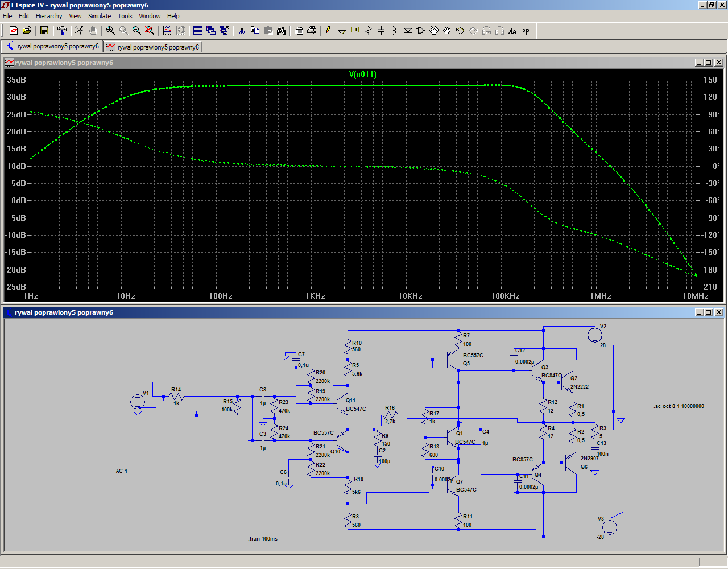This screenshot has height=569, width=728.
Task: Open the Window menu
Action: (x=150, y=16)
